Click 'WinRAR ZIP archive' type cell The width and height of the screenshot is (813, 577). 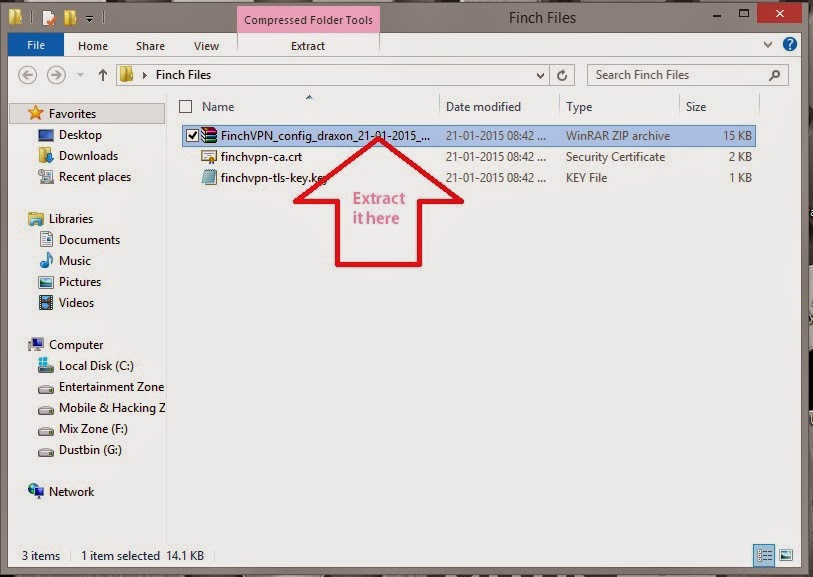(x=618, y=136)
